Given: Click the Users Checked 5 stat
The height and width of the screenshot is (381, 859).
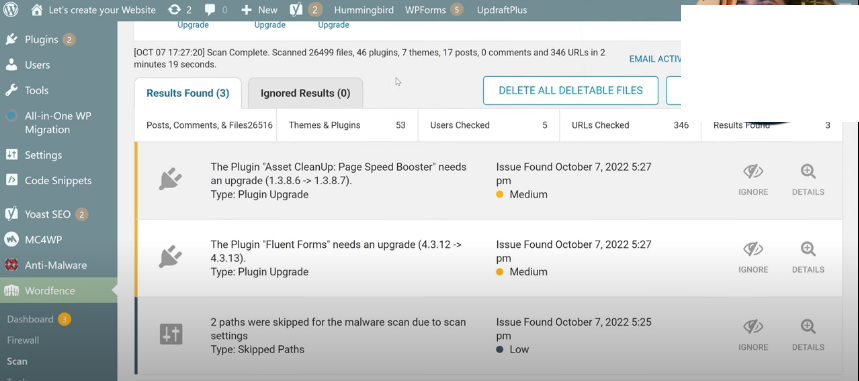Looking at the screenshot, I should pos(489,125).
